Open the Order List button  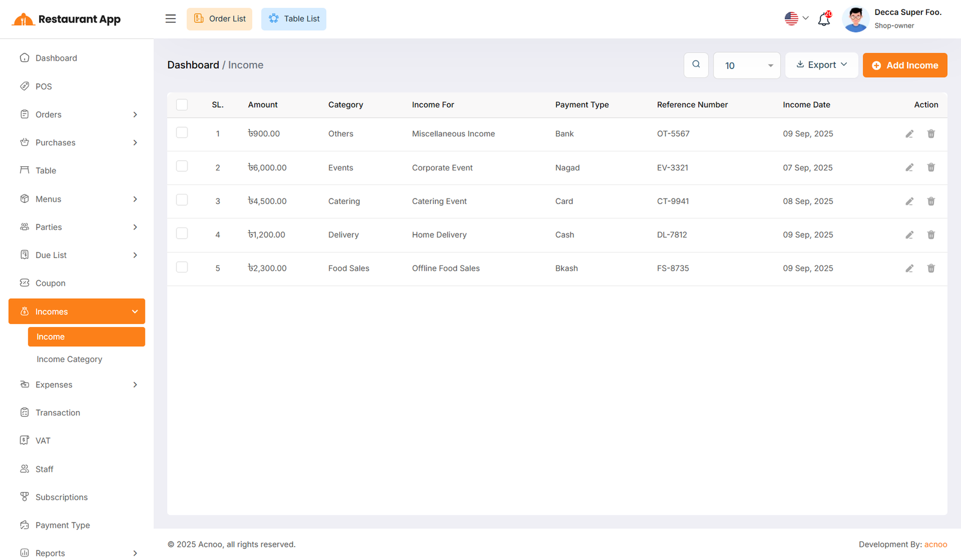pyautogui.click(x=219, y=19)
